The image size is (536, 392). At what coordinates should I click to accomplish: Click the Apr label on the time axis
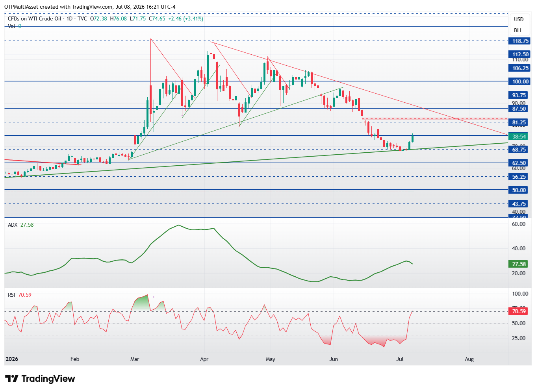click(x=204, y=359)
